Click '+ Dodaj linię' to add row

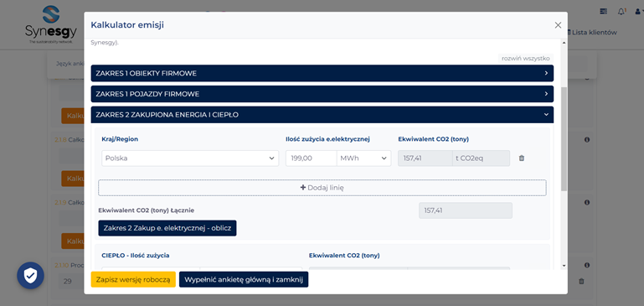[322, 187]
